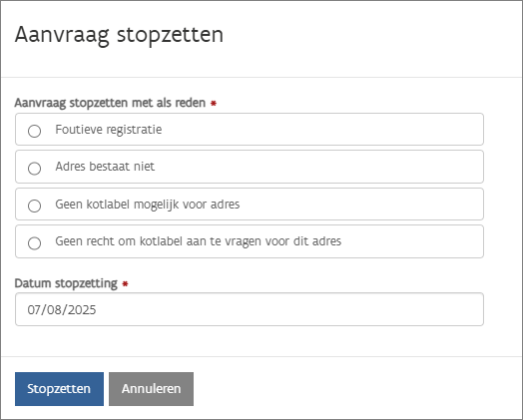Click 'Geen kotlabel mogelijk voor adres' text
The width and height of the screenshot is (523, 420).
tap(148, 204)
